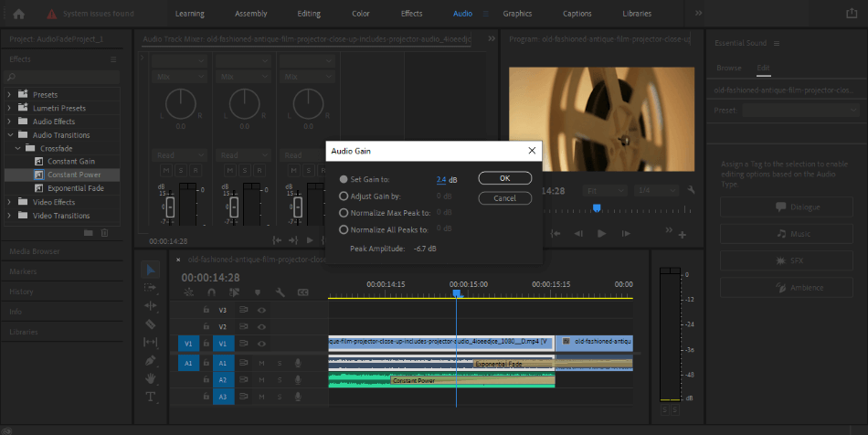Toggle lock on track V3
Viewport: 868px width, 435px height.
click(x=206, y=310)
